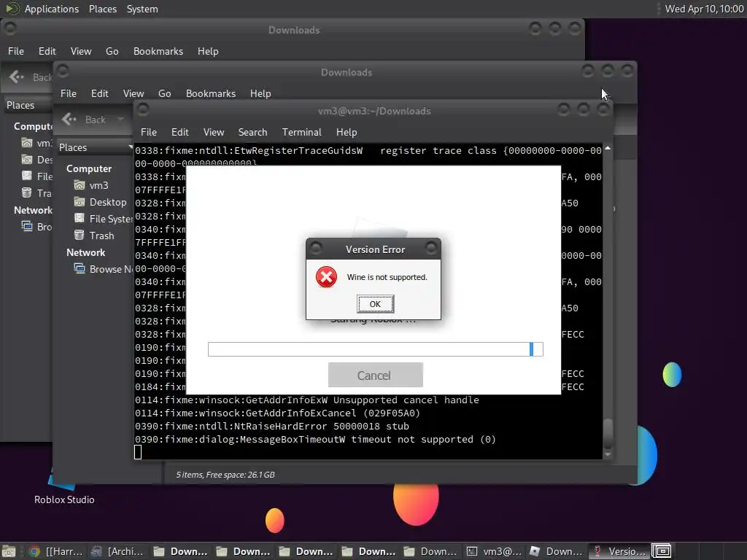
Task: Click the Roblox installer progress bar
Action: point(376,349)
